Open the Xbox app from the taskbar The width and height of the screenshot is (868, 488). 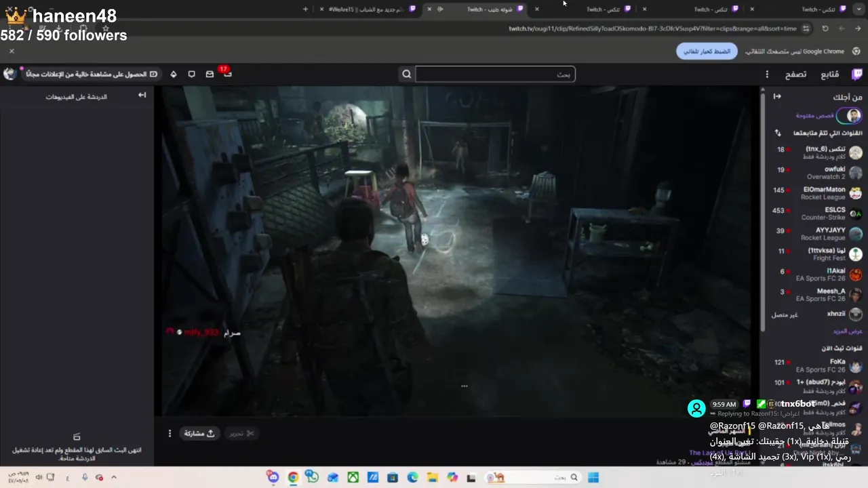pyautogui.click(x=353, y=477)
